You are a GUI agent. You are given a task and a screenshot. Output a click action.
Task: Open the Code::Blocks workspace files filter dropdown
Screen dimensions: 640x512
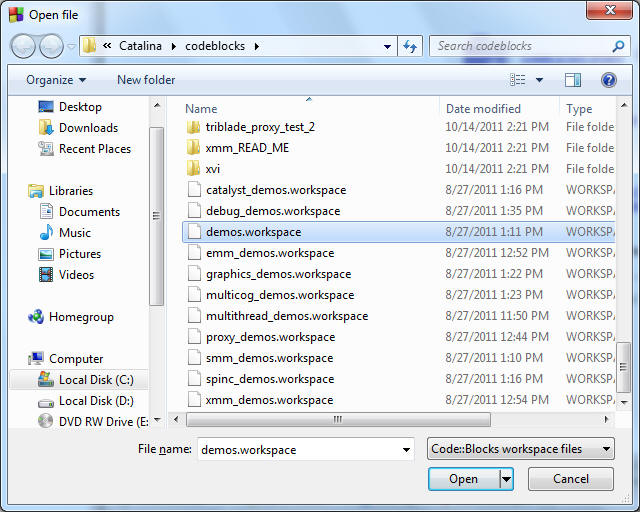coord(520,449)
